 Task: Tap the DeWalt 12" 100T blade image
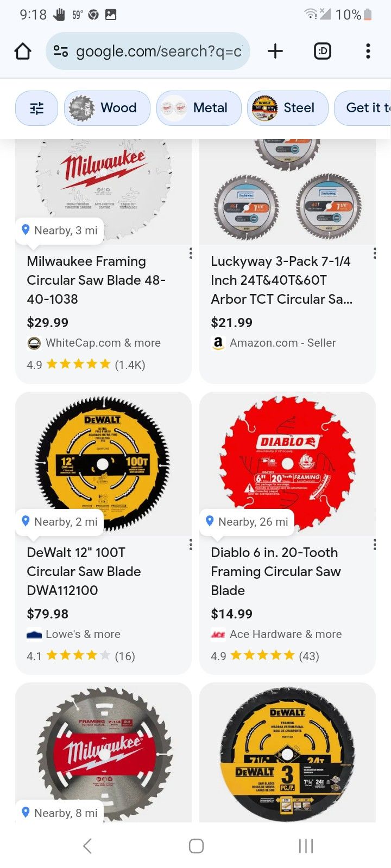(103, 464)
